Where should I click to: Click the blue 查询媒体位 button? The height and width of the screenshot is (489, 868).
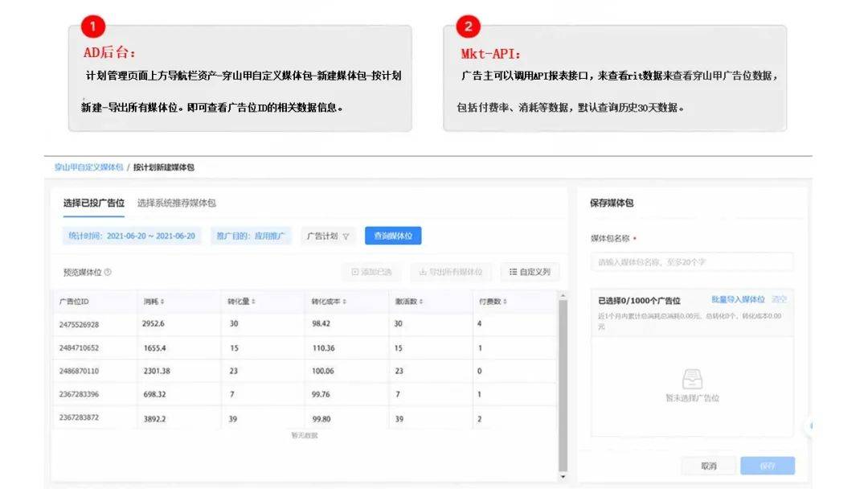391,236
